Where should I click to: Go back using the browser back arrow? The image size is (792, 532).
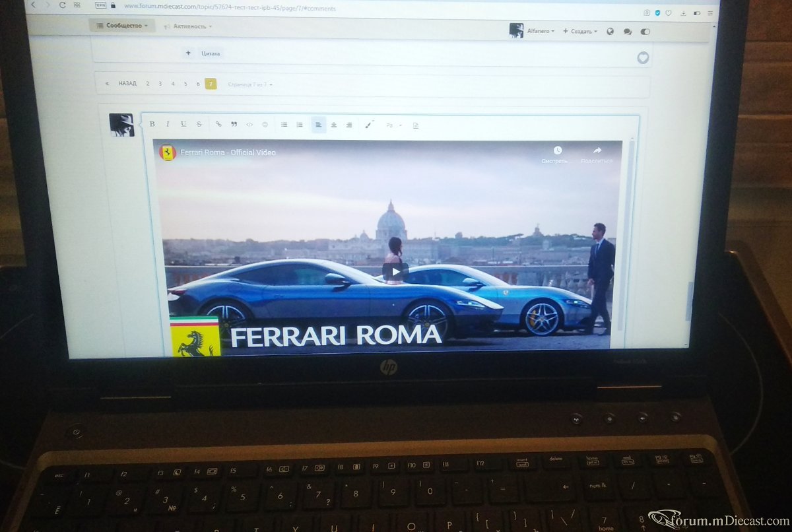pos(33,5)
